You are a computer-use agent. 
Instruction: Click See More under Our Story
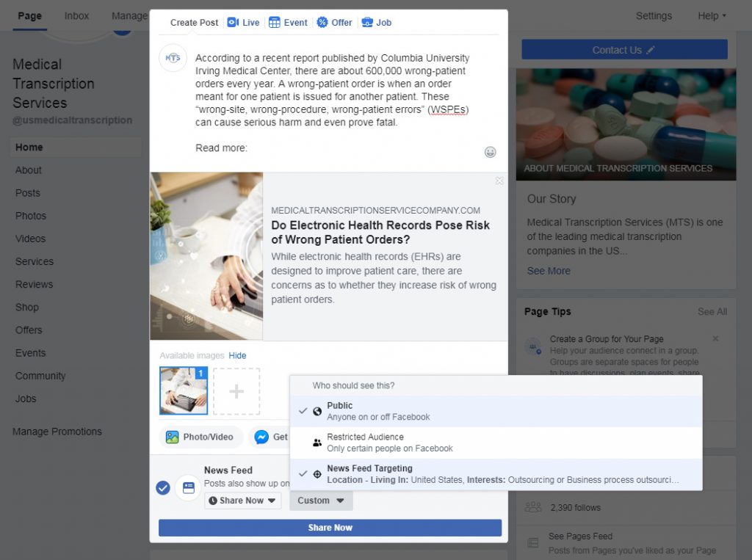(549, 271)
